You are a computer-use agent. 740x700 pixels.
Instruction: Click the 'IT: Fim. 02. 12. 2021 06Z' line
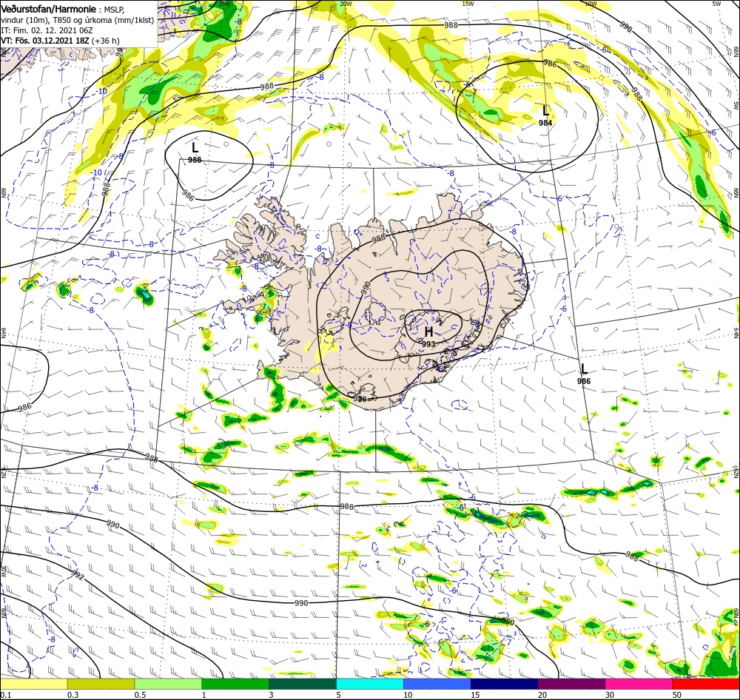47,30
